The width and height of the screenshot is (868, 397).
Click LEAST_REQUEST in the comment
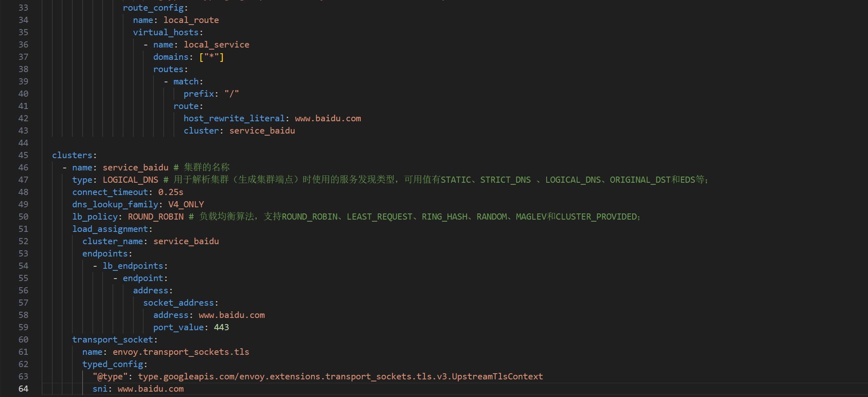pos(380,217)
